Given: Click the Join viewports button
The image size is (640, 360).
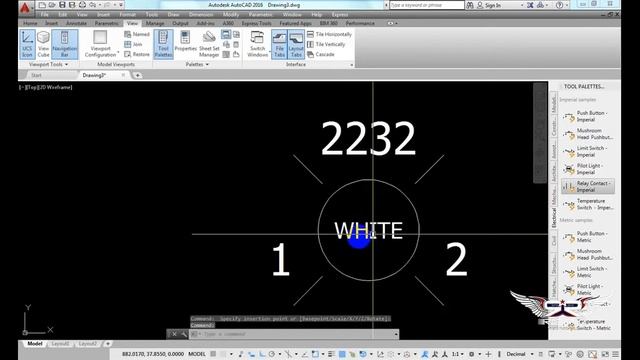Looking at the screenshot, I should coord(133,44).
